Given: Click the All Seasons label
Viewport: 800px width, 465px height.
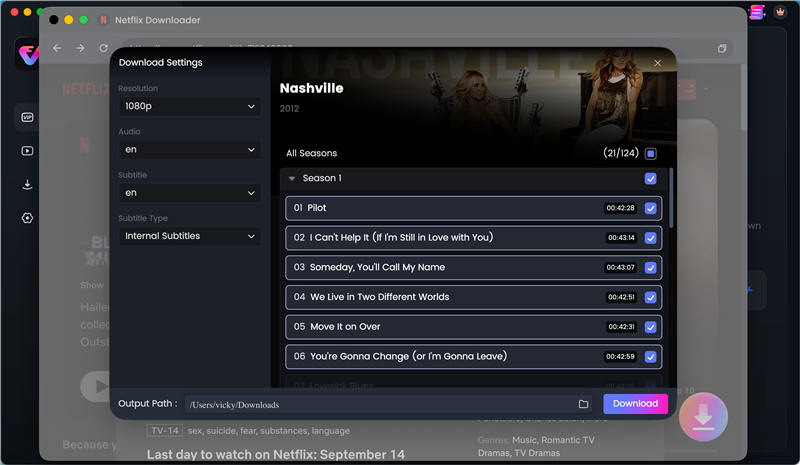Looking at the screenshot, I should click(312, 153).
